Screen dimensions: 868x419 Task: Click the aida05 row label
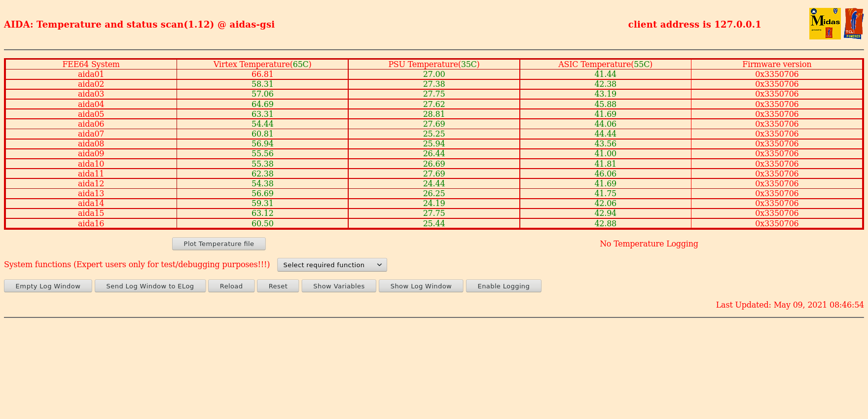point(91,114)
